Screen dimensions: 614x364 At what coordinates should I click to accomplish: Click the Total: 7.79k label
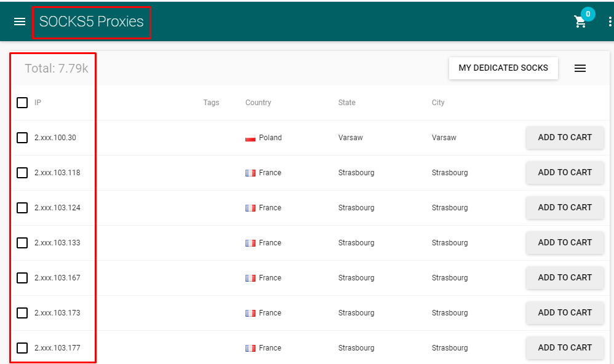[x=57, y=68]
